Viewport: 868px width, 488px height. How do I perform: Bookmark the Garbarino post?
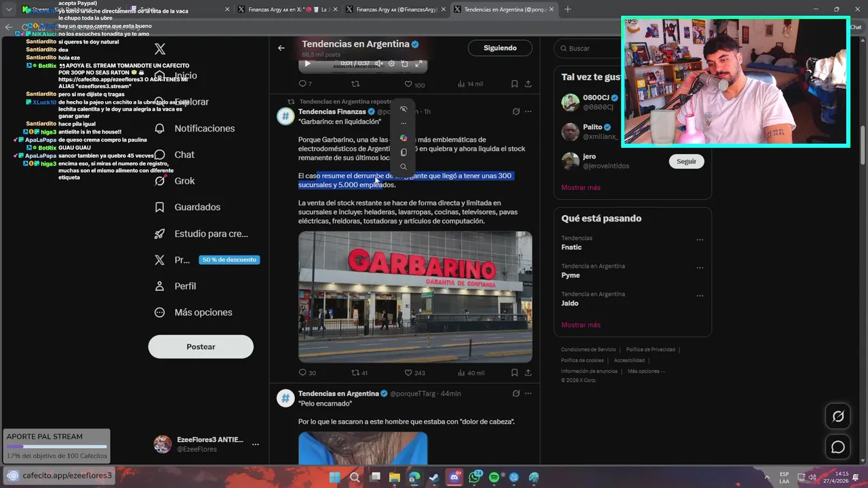tap(515, 373)
